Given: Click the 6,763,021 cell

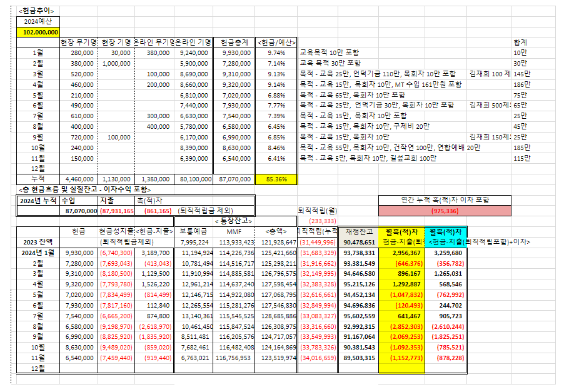Looking at the screenshot, I should [x=194, y=358].
